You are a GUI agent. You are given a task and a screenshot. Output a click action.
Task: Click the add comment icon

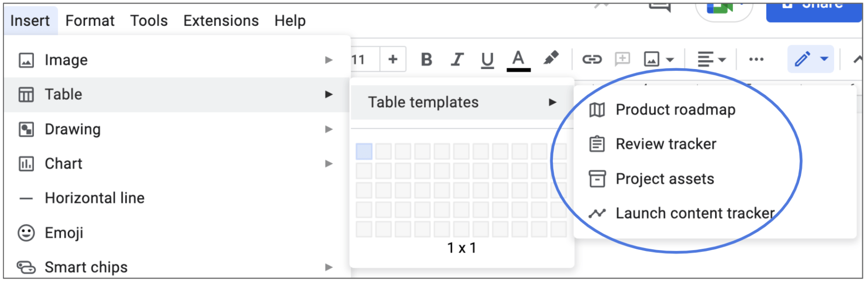click(x=623, y=59)
